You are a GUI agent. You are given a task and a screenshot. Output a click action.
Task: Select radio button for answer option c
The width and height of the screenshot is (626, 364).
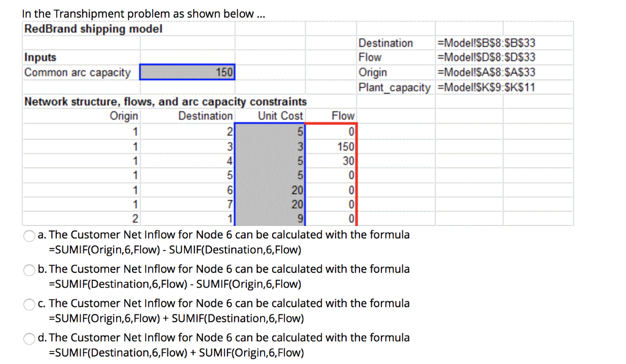point(29,304)
